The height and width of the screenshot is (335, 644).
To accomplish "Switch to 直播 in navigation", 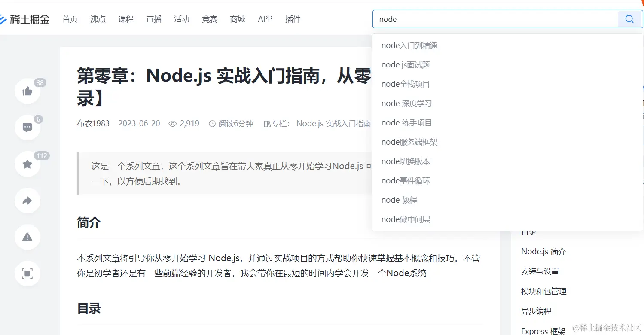I will tap(154, 19).
